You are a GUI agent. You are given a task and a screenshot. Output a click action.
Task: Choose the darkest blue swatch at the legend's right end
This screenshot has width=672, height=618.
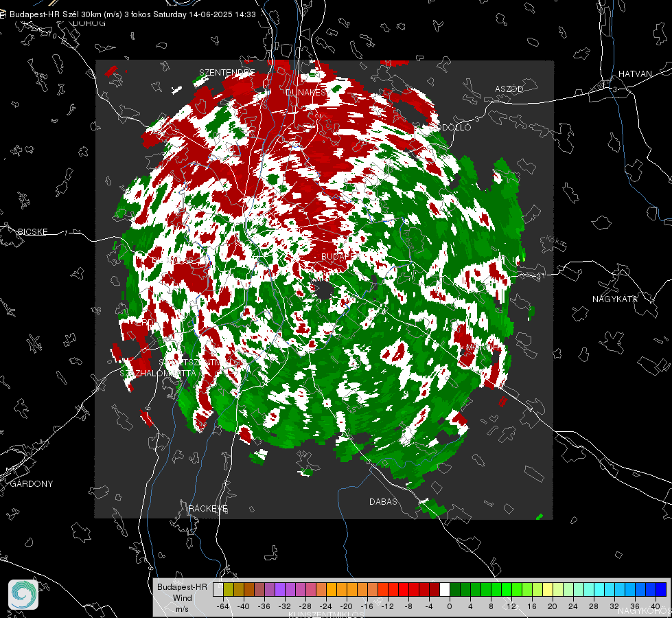click(661, 589)
